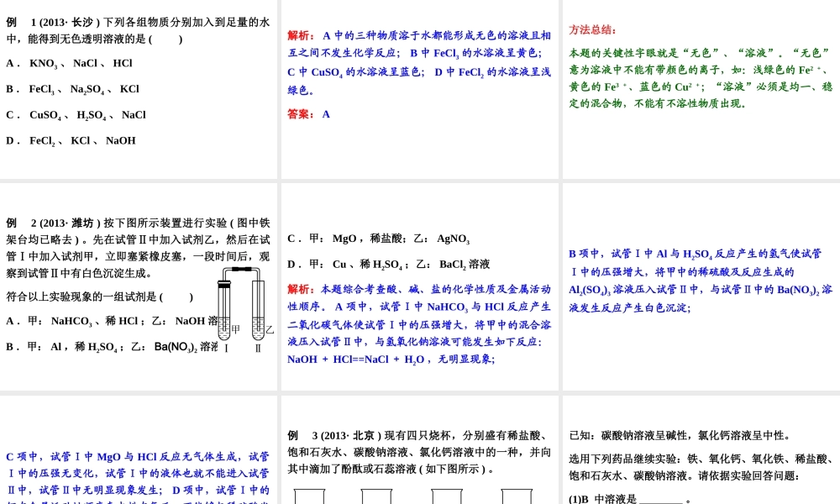
Task: Open the slide with 例1 长沙 question
Action: tap(139, 89)
